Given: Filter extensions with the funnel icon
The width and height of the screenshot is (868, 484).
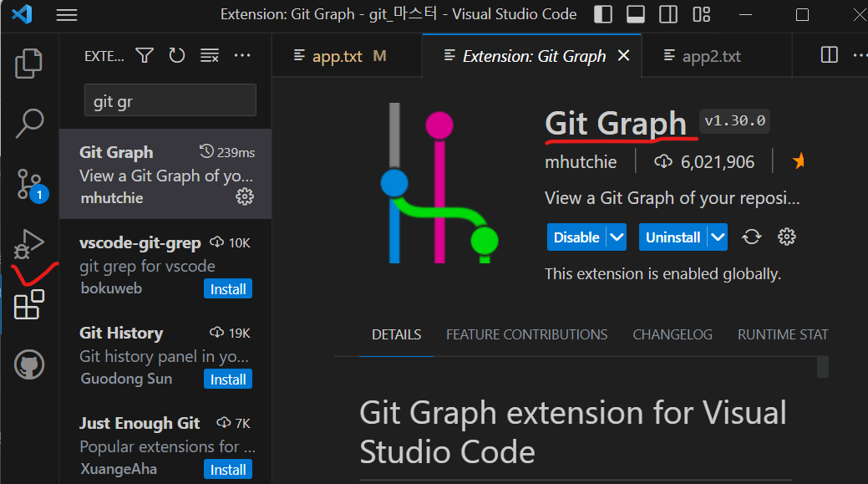Looking at the screenshot, I should click(145, 55).
